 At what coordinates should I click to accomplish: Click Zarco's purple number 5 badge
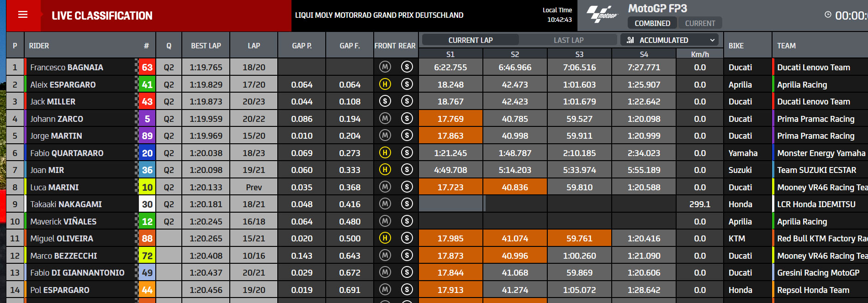coord(147,119)
